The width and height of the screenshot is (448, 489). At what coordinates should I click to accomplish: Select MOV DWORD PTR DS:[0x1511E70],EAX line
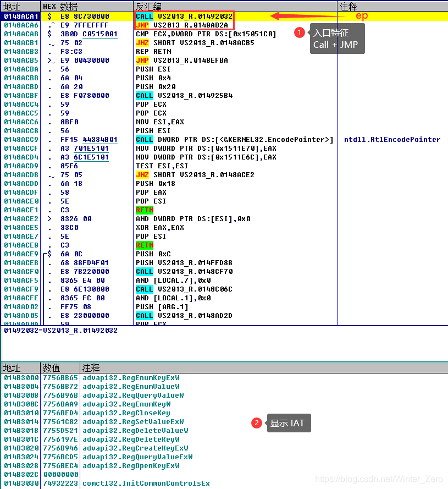(206, 148)
